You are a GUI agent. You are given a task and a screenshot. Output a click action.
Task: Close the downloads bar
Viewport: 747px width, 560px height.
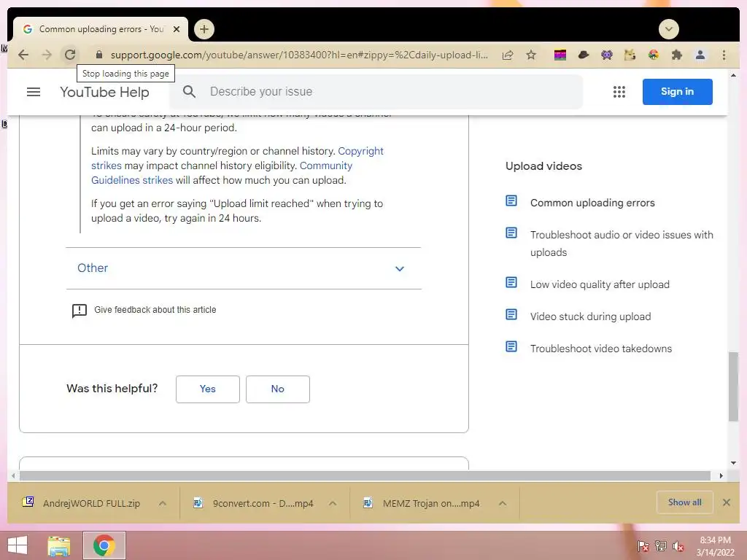click(x=727, y=502)
